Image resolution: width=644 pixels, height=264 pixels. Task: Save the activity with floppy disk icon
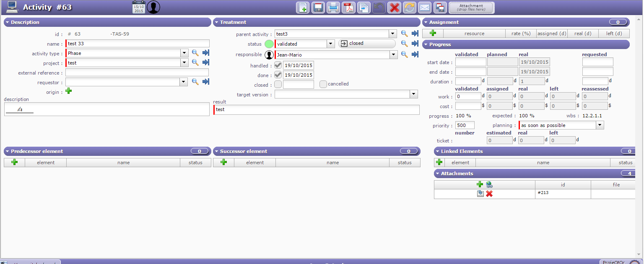(x=318, y=8)
